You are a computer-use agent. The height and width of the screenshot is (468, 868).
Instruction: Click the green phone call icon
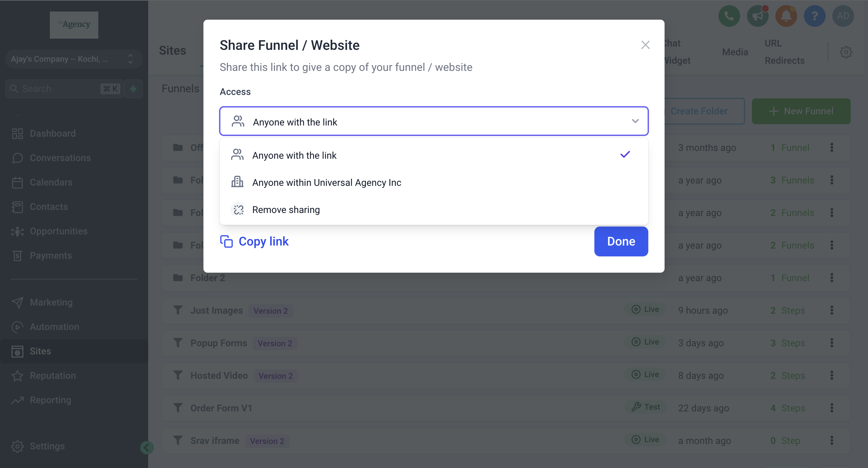pyautogui.click(x=729, y=16)
